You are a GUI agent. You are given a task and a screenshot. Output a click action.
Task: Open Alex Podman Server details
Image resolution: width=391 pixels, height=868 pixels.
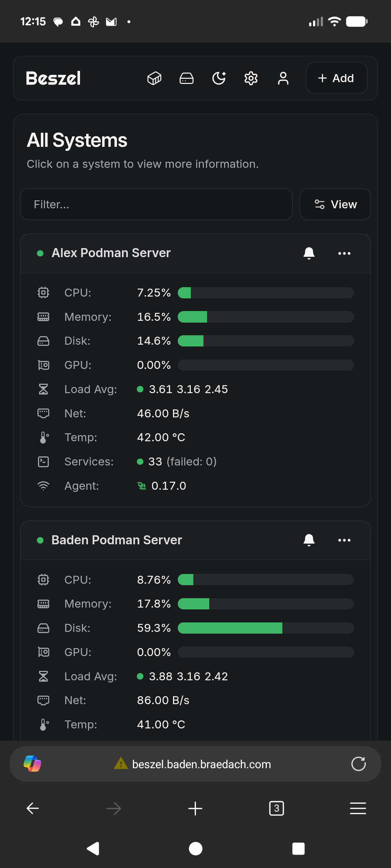[111, 253]
